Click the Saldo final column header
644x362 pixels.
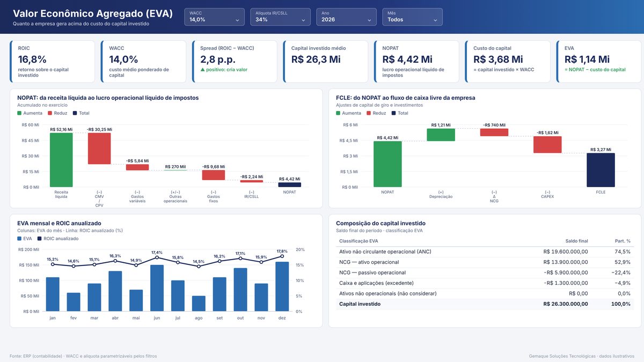pos(577,241)
